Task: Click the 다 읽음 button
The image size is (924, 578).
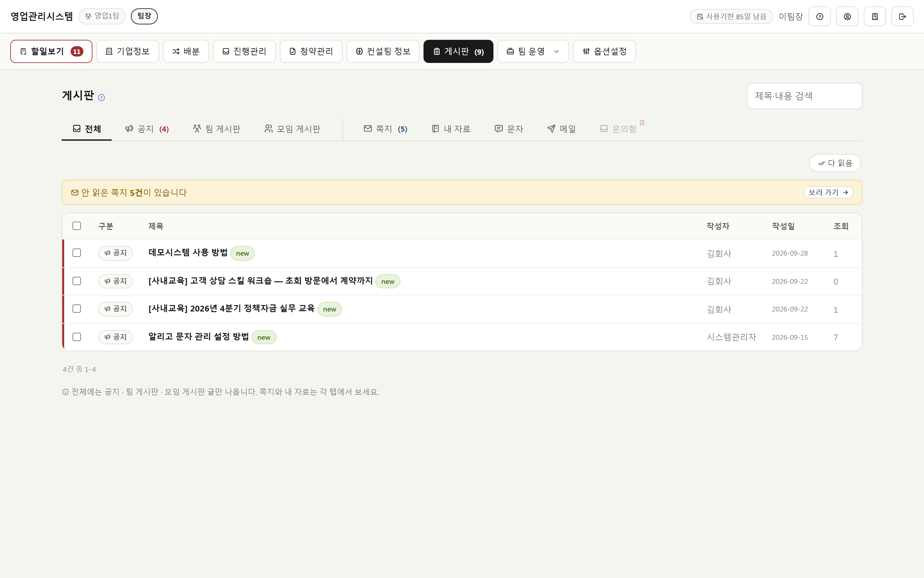Action: pyautogui.click(x=835, y=163)
